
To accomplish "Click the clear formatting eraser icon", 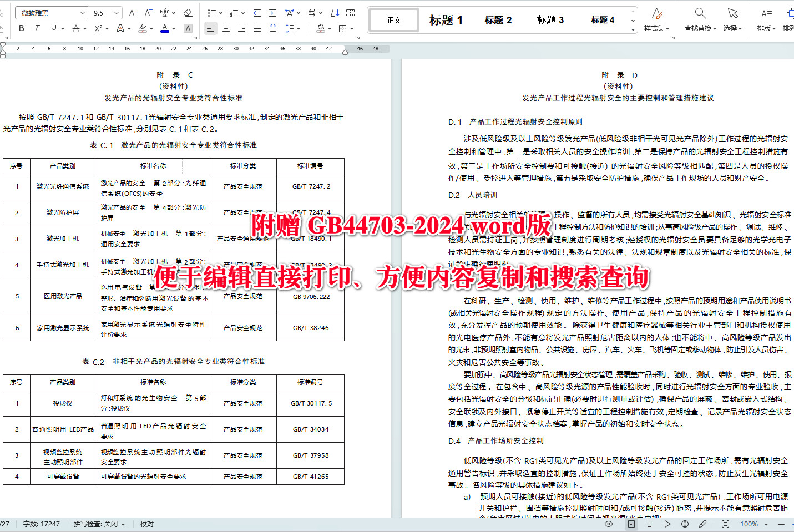I will point(188,13).
